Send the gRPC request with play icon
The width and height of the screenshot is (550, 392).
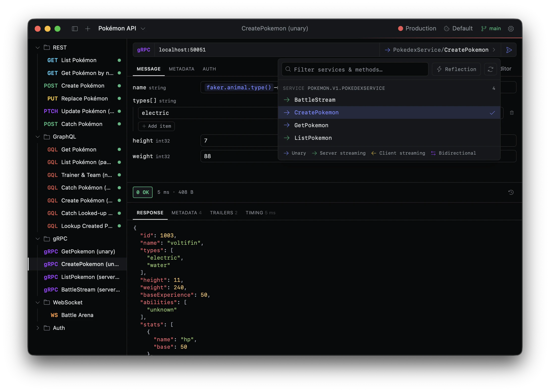(509, 50)
